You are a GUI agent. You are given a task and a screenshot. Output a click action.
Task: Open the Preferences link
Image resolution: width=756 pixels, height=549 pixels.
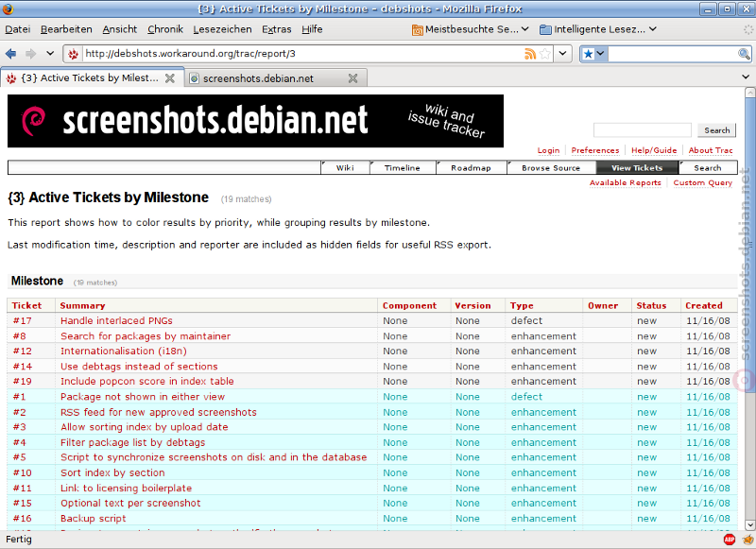(x=595, y=150)
